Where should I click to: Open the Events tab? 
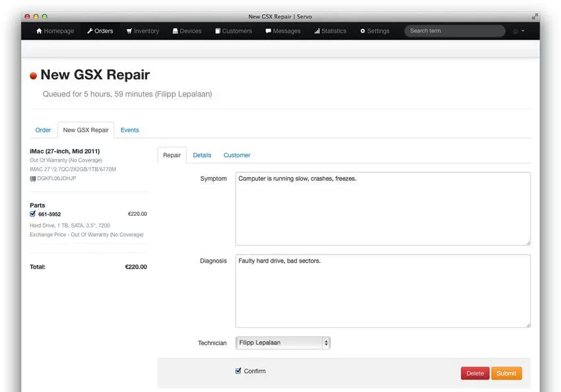(x=129, y=130)
